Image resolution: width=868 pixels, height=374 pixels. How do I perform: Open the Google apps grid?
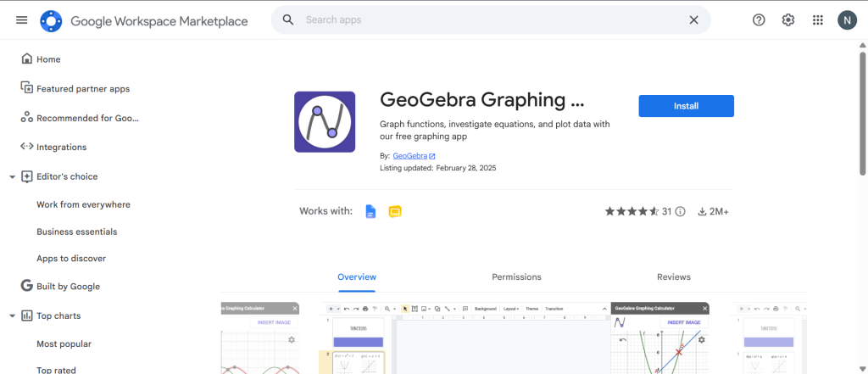click(x=818, y=20)
